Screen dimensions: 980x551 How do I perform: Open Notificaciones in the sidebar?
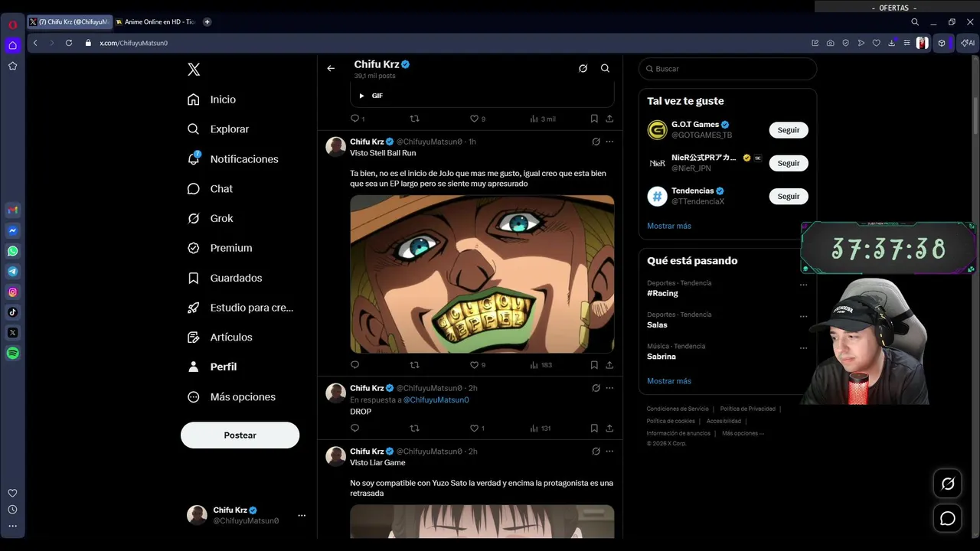pos(234,159)
